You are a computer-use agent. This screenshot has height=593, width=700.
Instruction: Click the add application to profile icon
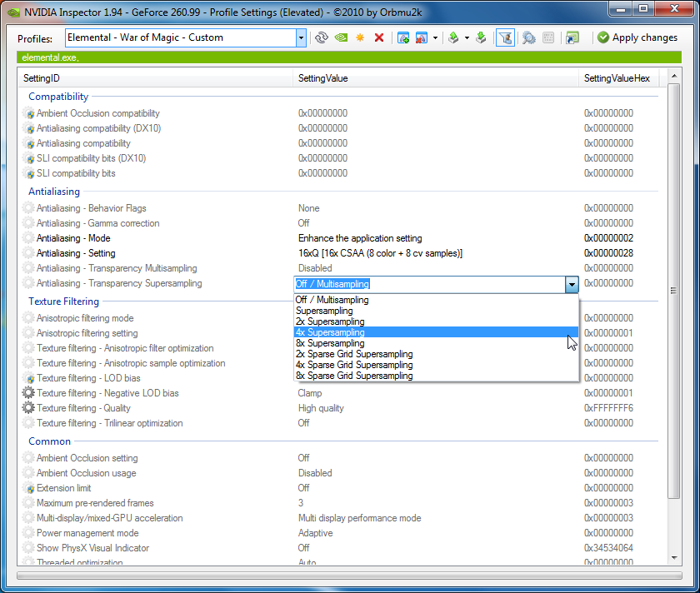click(403, 37)
